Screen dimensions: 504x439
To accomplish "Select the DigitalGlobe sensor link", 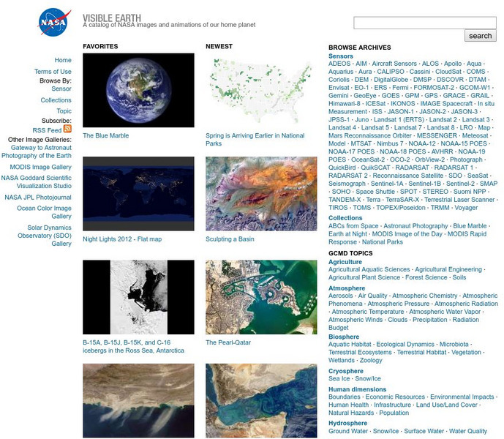I will pos(391,80).
